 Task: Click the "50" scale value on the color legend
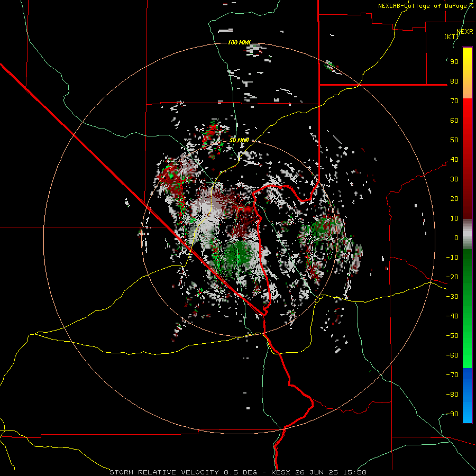click(x=454, y=140)
